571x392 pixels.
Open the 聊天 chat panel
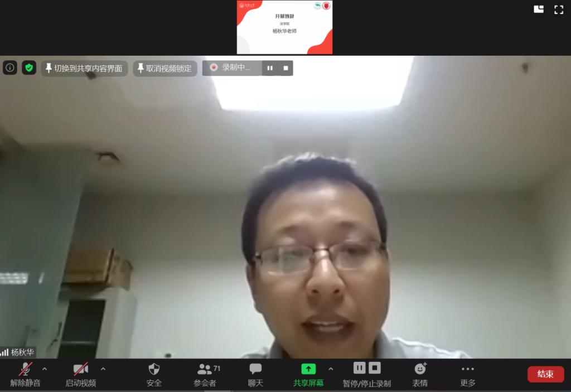(x=255, y=374)
